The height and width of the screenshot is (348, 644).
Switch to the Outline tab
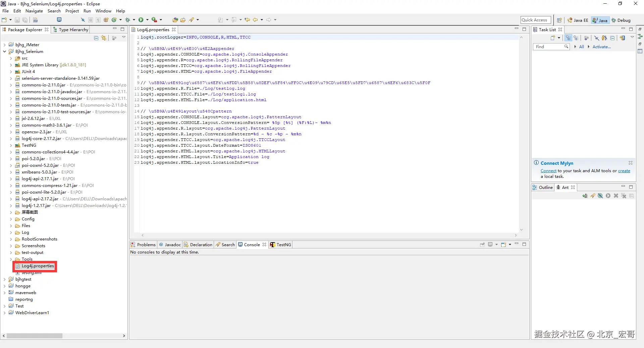click(x=543, y=187)
